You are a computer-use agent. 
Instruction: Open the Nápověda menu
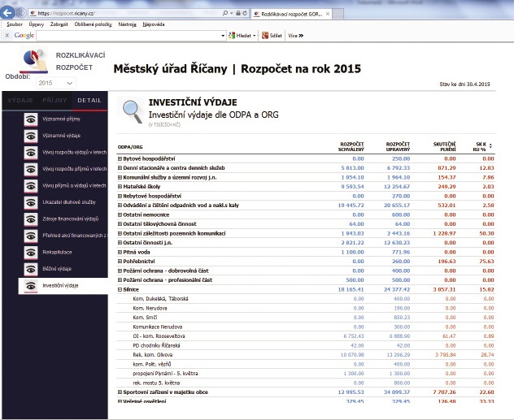point(154,24)
